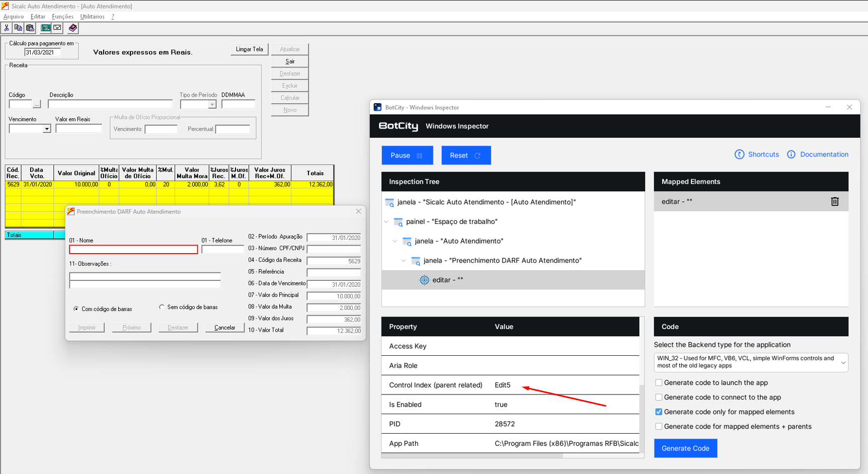
Task: Click the '01 - Nome' input field
Action: 133,250
